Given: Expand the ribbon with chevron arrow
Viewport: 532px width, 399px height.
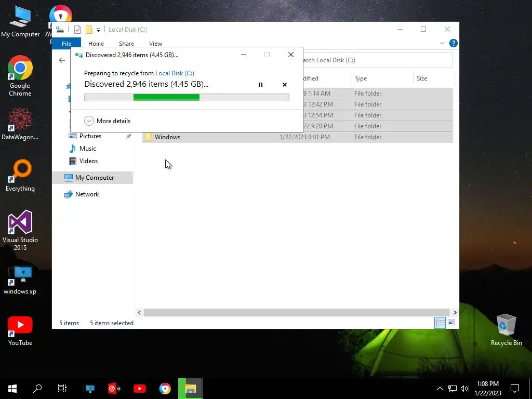Looking at the screenshot, I should (x=442, y=43).
